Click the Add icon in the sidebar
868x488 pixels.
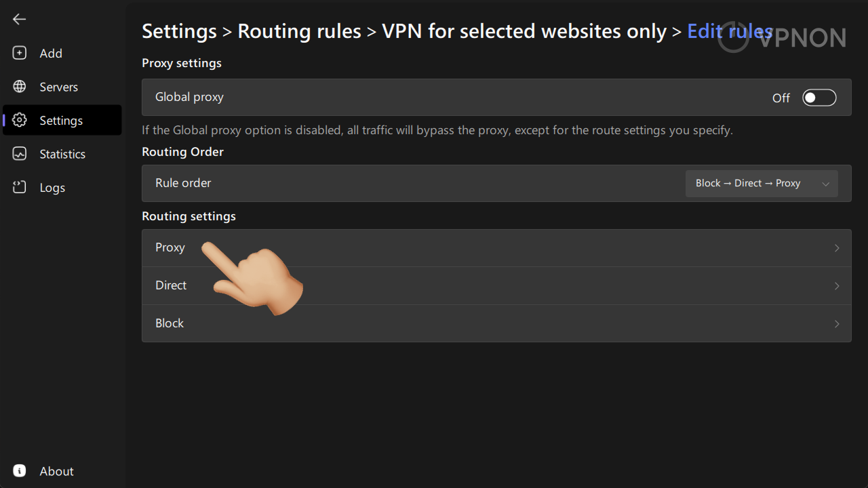coord(19,53)
